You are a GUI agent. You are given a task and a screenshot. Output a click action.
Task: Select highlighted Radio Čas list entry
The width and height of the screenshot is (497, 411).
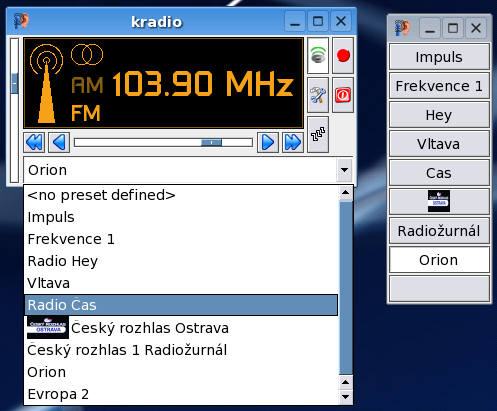182,305
